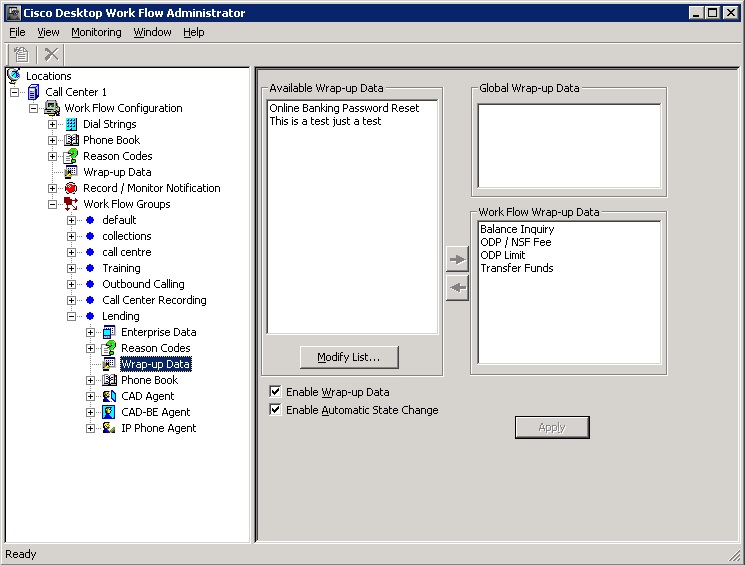The width and height of the screenshot is (745, 565).
Task: Click the Apply button
Action: [552, 427]
